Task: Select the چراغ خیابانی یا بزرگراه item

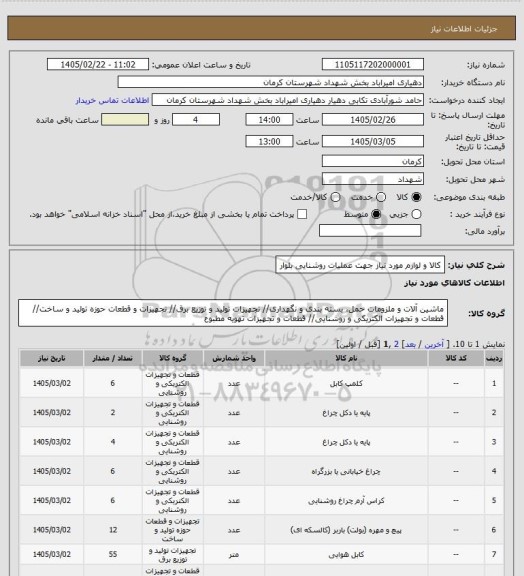Action: 346,471
